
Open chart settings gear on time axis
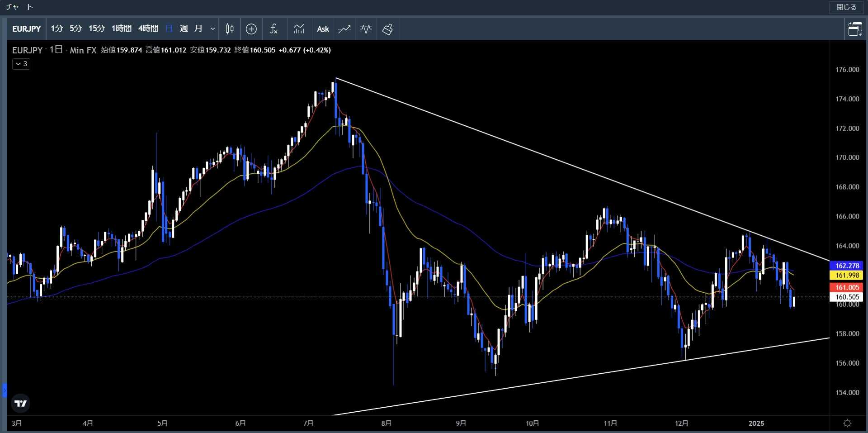click(848, 423)
